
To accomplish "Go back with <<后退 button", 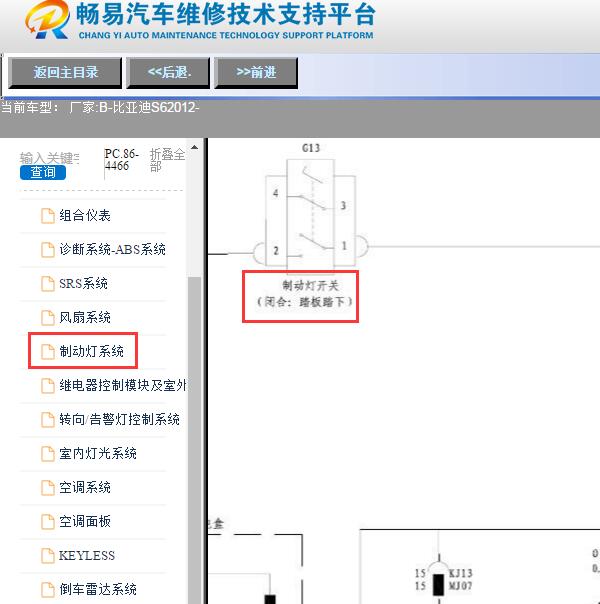I will (x=168, y=72).
